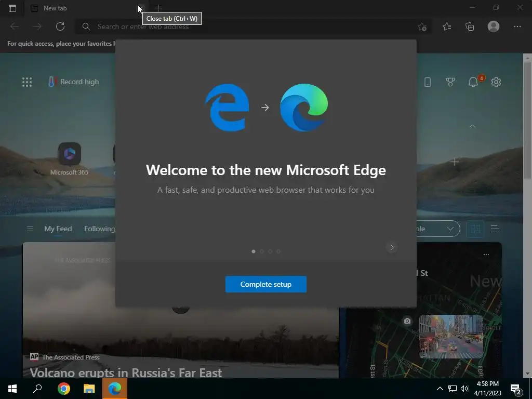The height and width of the screenshot is (399, 532).
Task: Open the Windows Start menu
Action: pyautogui.click(x=12, y=389)
